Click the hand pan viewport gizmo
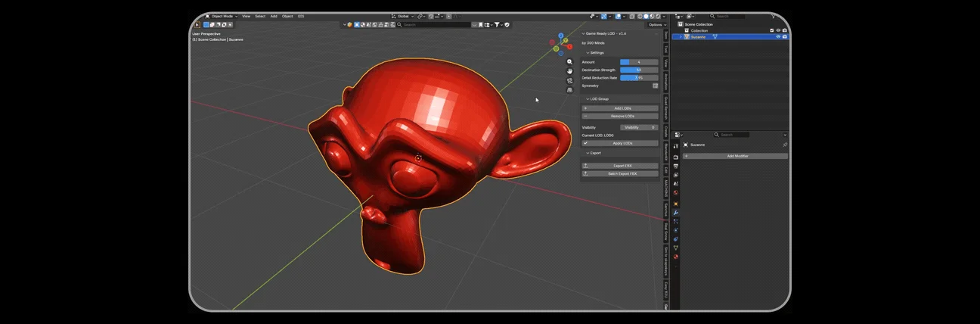This screenshot has width=980, height=324. point(569,71)
